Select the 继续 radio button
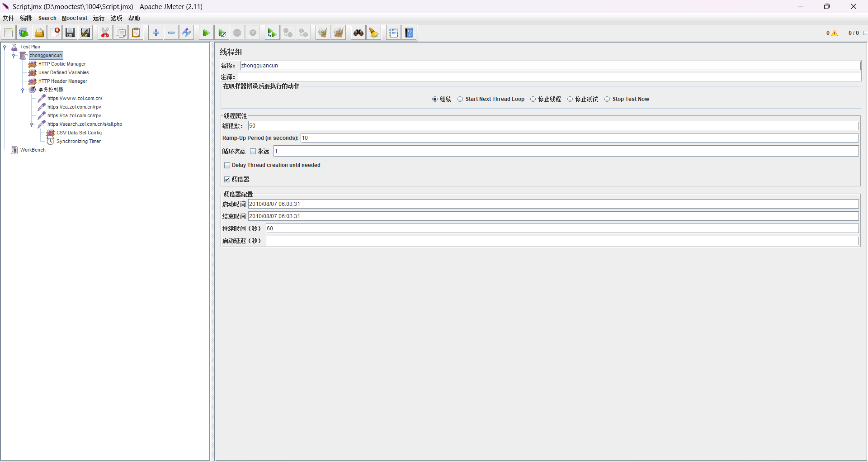 pos(435,99)
